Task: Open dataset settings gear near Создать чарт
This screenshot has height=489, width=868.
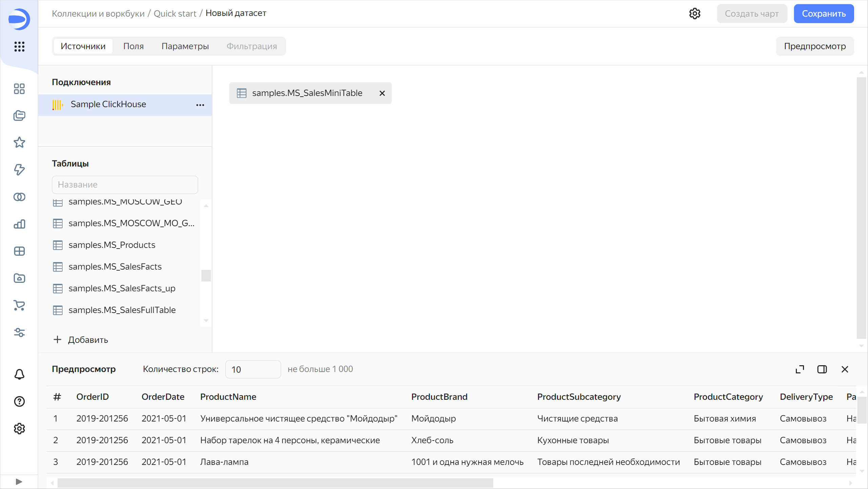Action: pos(695,14)
